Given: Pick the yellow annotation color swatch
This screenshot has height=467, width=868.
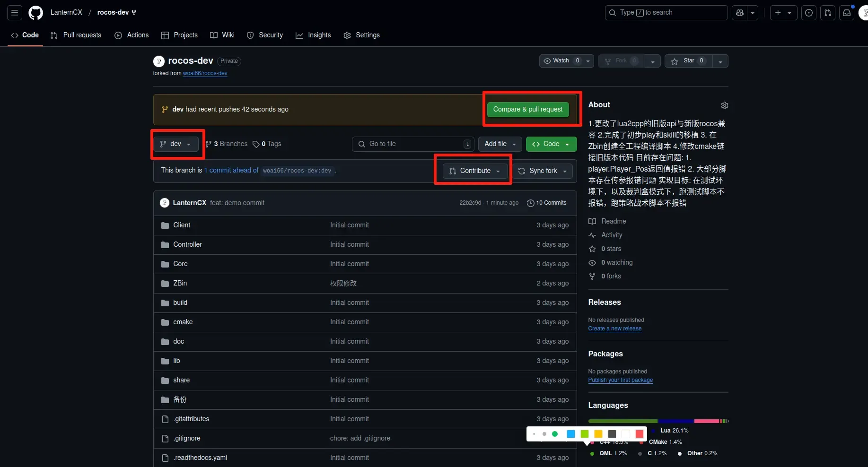Looking at the screenshot, I should [x=598, y=434].
